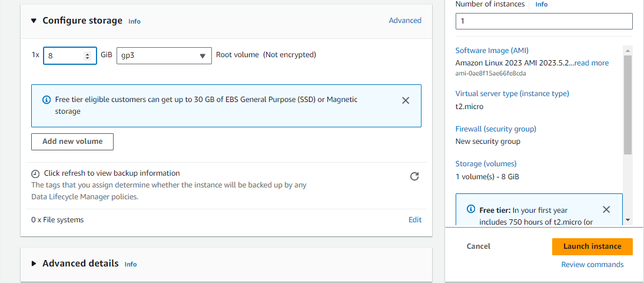Click Edit link for File systems
Screen dimensions: 644x283
point(415,220)
